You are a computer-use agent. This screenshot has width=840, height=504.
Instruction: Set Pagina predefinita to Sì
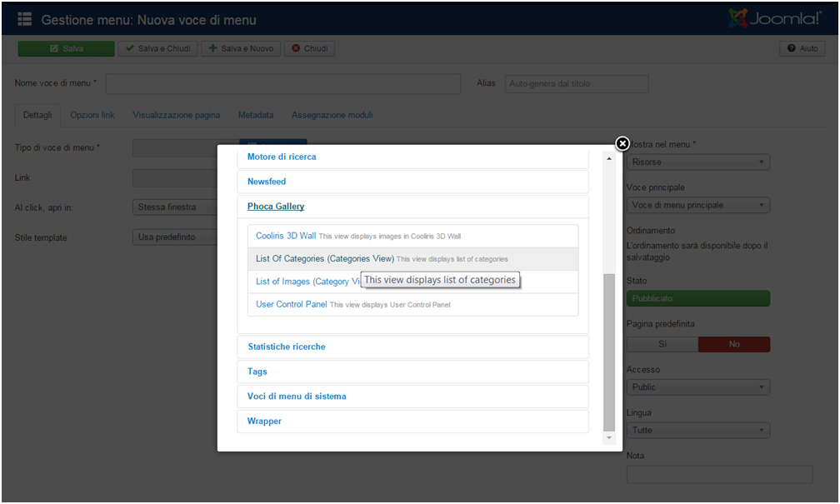click(x=662, y=344)
